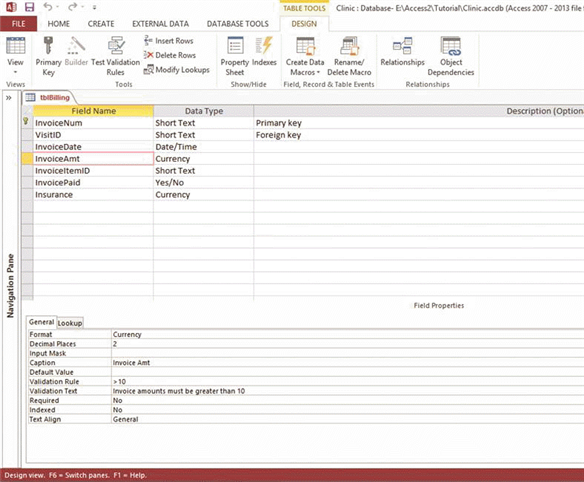Click the Indexed property value No
This screenshot has width=584, height=482.
tap(347, 410)
